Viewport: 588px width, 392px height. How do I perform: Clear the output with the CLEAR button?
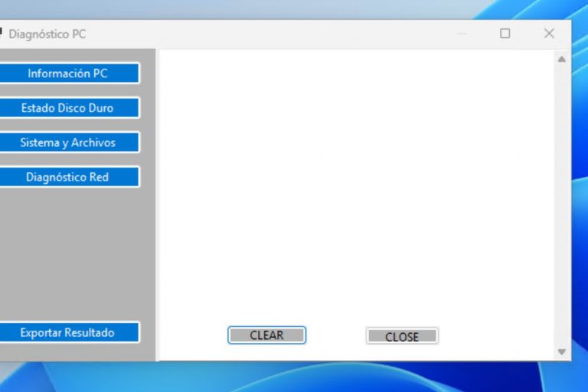pos(266,335)
